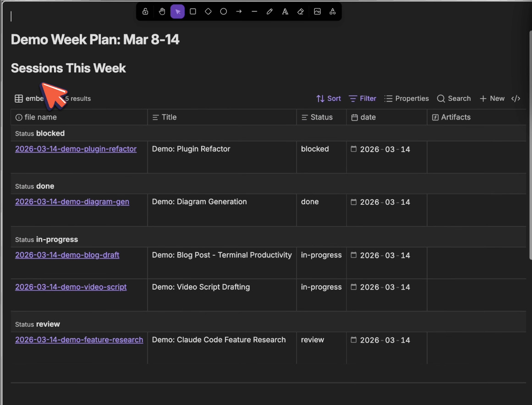Viewport: 532px width, 405px height.
Task: Open the 2026-03-14-demo-feature-research link
Action: (79, 340)
